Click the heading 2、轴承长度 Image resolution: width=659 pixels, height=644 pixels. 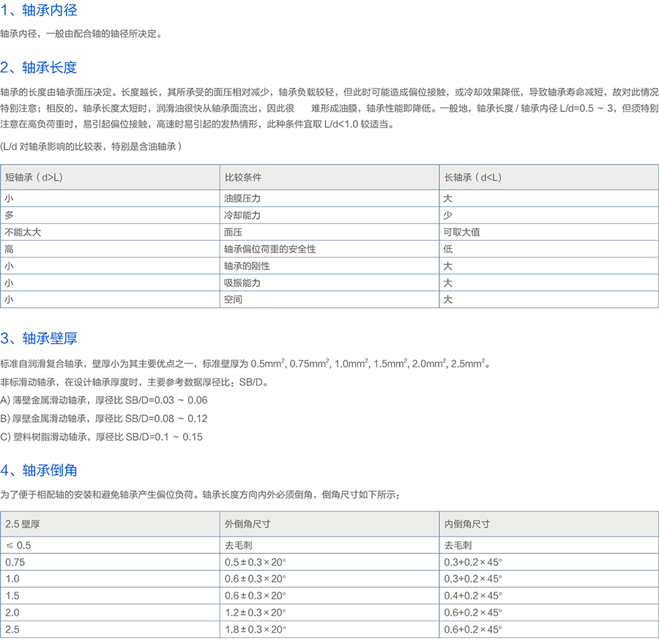click(39, 67)
